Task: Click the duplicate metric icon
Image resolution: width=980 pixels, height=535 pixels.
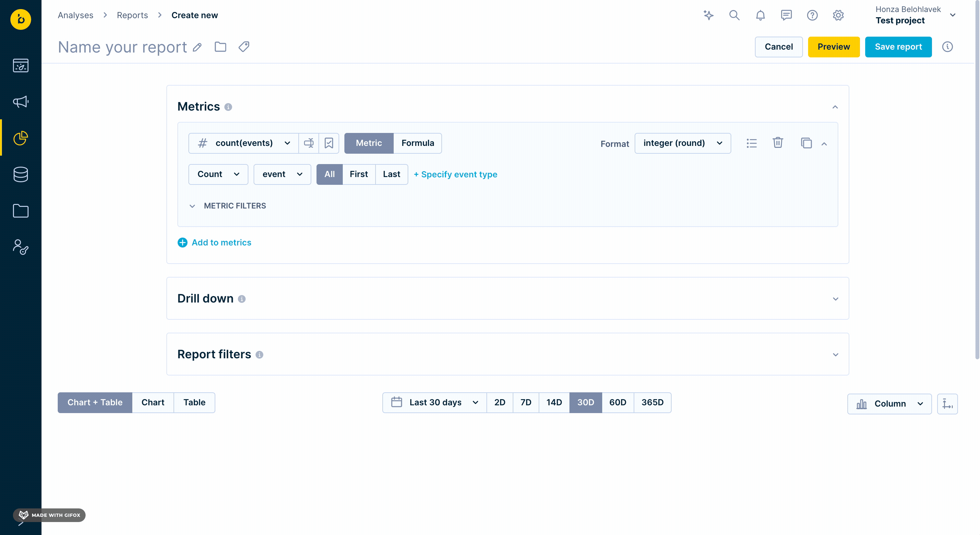Action: pyautogui.click(x=806, y=143)
